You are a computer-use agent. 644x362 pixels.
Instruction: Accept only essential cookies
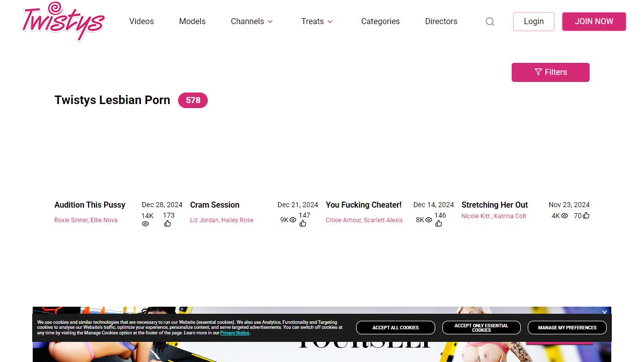481,328
